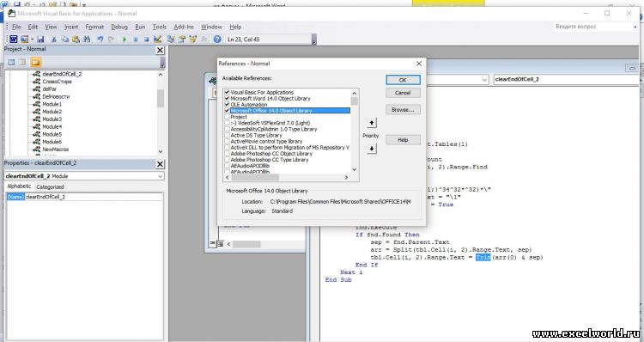Uncheck OLE Automation reference
The width and height of the screenshot is (644, 342).
pos(228,105)
